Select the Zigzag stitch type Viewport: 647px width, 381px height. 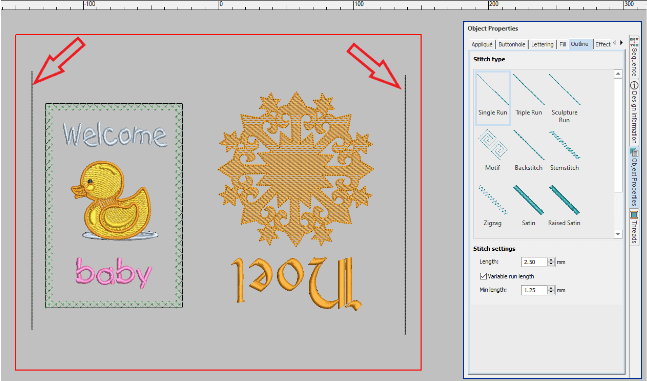[493, 205]
